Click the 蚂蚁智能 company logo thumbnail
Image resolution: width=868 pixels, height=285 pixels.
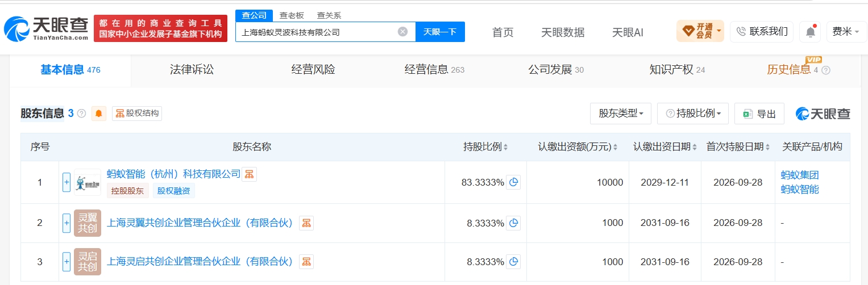(88, 182)
